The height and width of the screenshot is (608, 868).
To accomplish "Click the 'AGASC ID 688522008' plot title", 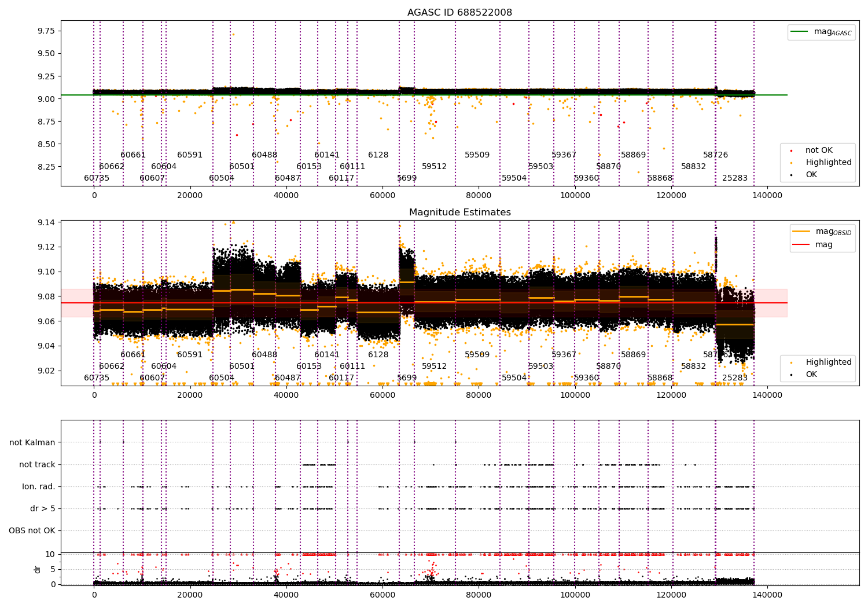I will 459,13.
